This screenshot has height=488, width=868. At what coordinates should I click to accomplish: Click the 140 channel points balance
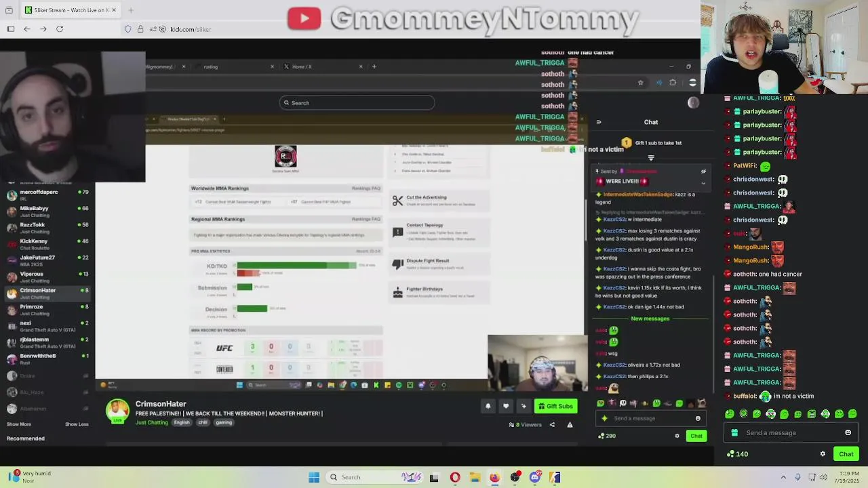click(737, 454)
